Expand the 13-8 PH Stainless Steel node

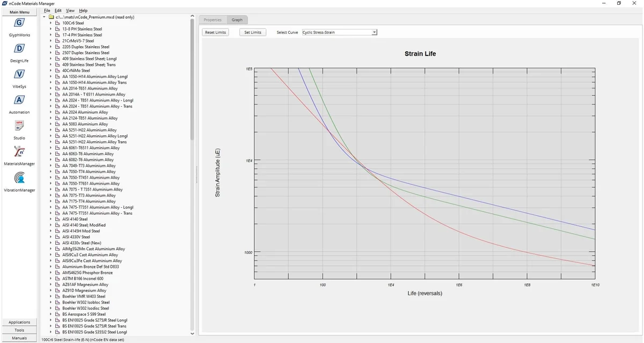50,29
